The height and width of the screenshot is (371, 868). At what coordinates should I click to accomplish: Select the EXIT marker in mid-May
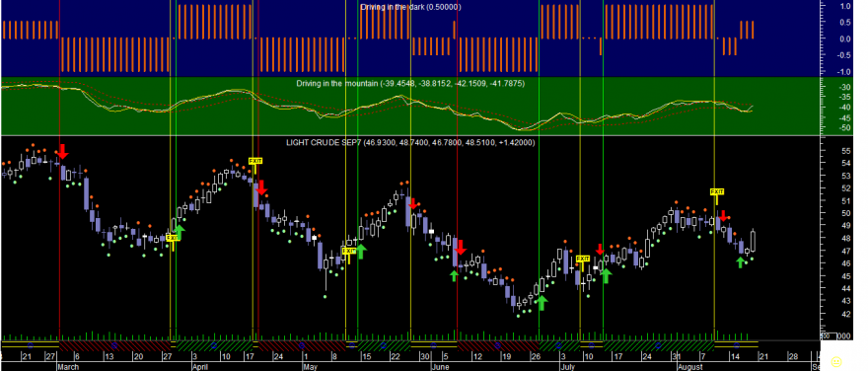tap(349, 251)
